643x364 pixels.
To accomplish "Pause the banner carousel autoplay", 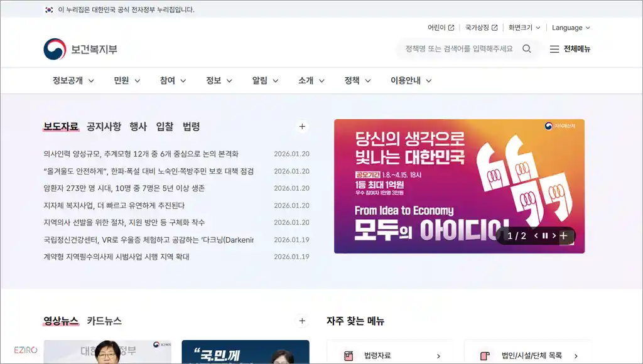I will coord(544,237).
